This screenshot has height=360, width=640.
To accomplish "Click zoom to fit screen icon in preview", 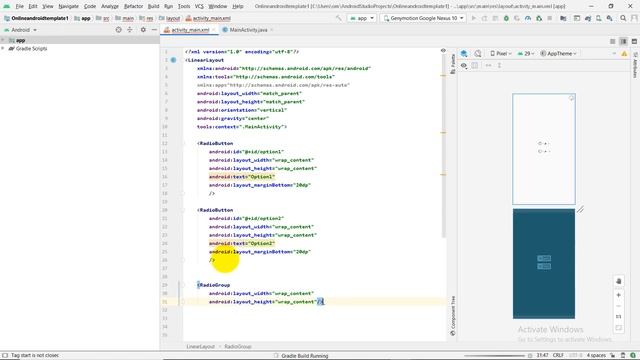I will pyautogui.click(x=618, y=328).
